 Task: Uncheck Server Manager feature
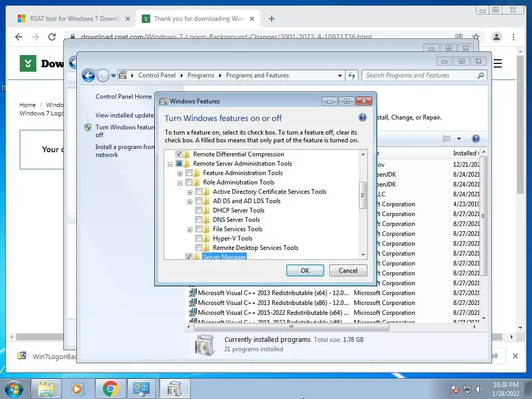[x=189, y=257]
